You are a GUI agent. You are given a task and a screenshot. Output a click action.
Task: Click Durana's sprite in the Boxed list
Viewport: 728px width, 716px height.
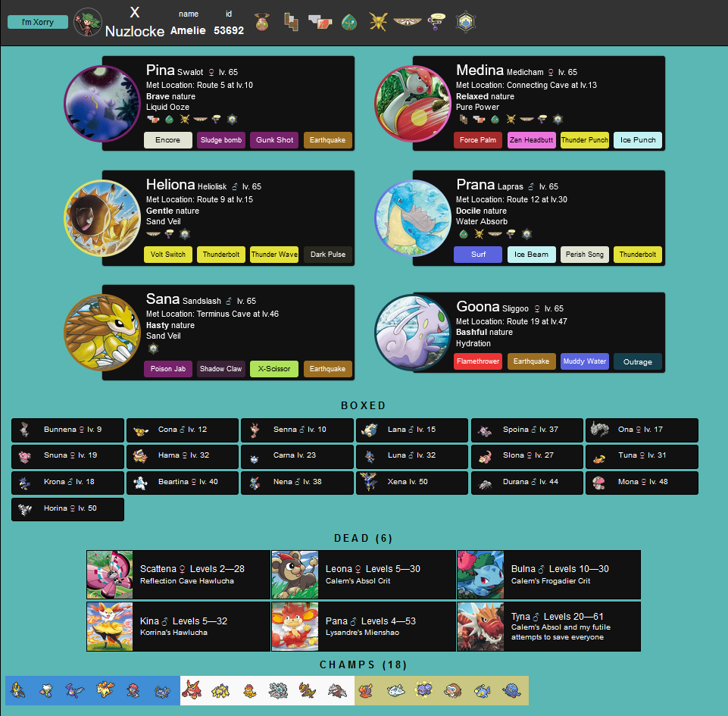(x=485, y=484)
